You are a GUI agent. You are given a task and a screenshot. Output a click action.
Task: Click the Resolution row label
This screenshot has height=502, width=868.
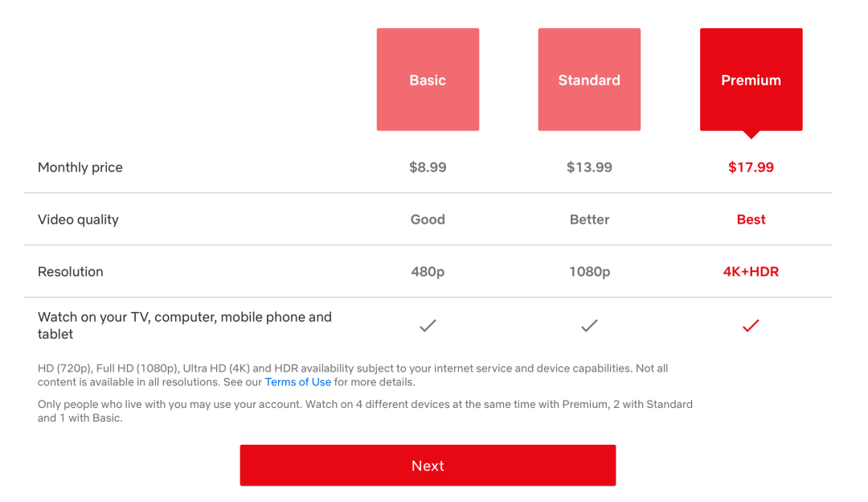(70, 271)
